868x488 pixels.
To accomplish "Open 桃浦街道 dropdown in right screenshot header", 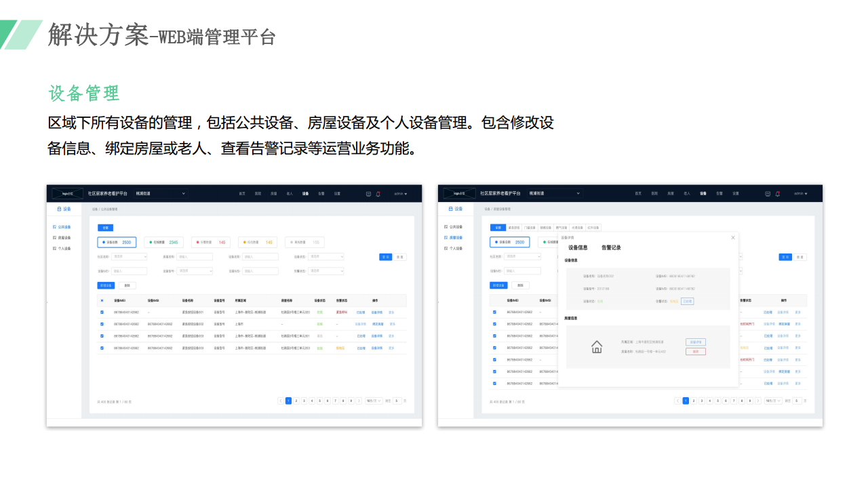I will (555, 194).
